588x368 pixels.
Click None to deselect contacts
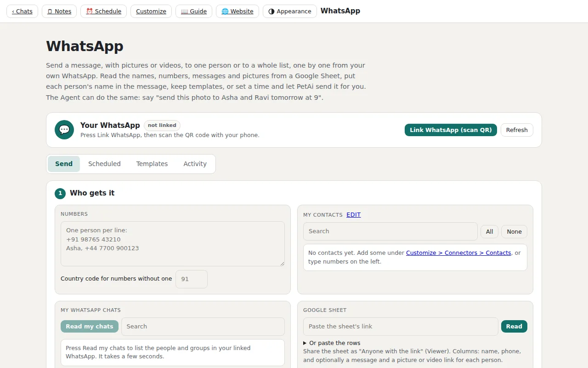[514, 232]
